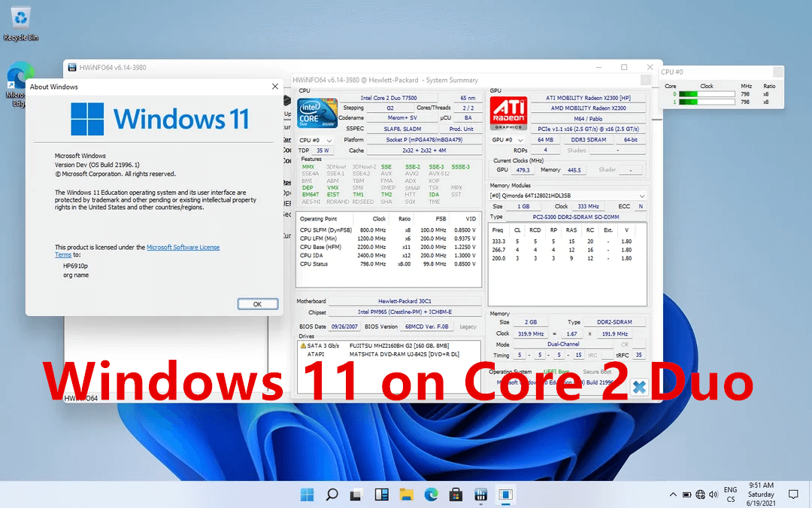Open taskbar Search magnifier icon
The width and height of the screenshot is (812, 508).
332,494
